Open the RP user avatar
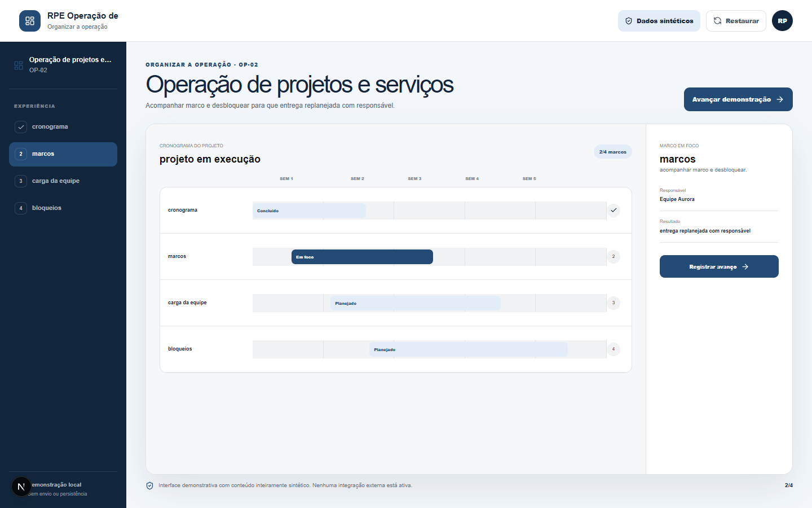The image size is (812, 508). pyautogui.click(x=782, y=21)
